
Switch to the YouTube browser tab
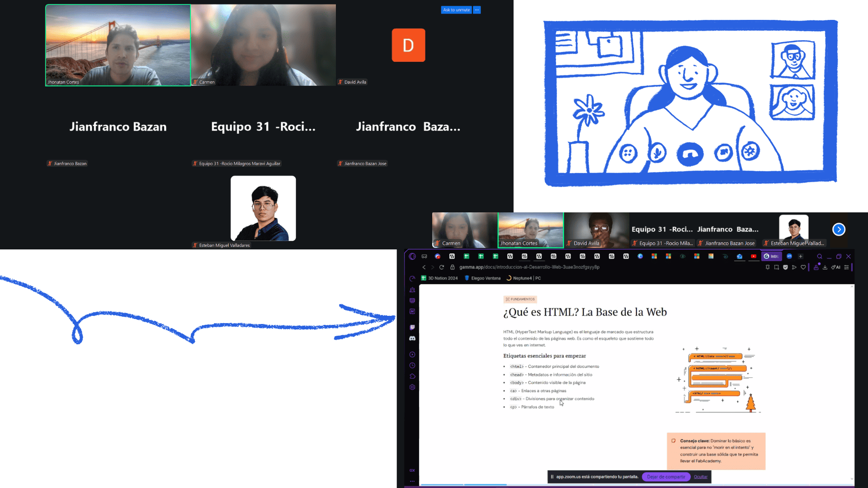point(754,256)
